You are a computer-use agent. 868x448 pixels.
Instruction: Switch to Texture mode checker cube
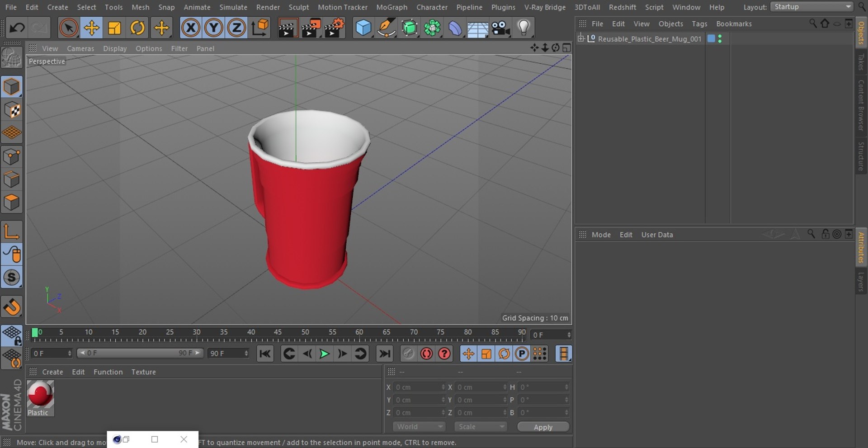[12, 110]
